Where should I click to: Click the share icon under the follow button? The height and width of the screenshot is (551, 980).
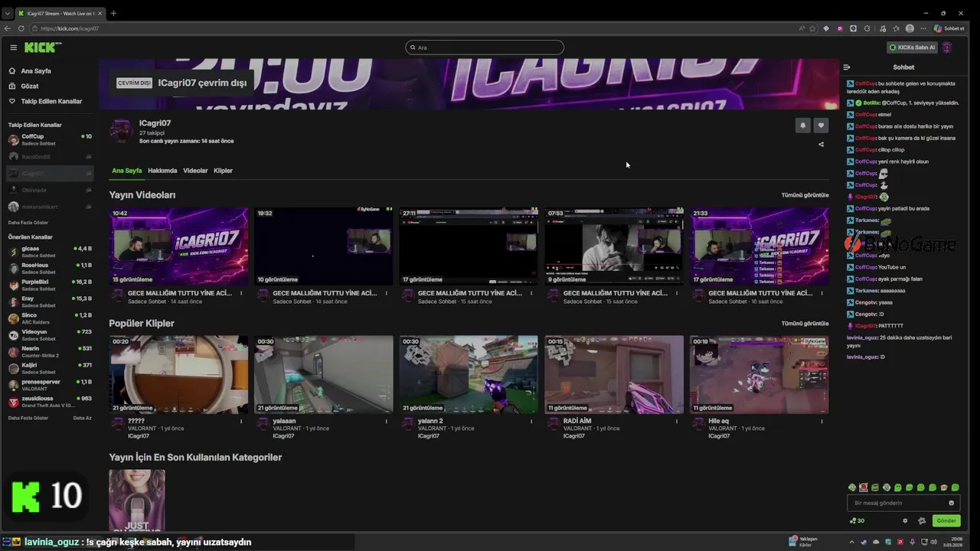tap(822, 144)
